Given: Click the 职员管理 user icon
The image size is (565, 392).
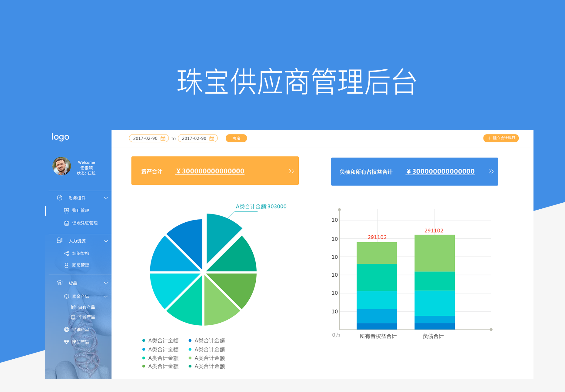Looking at the screenshot, I should (66, 265).
